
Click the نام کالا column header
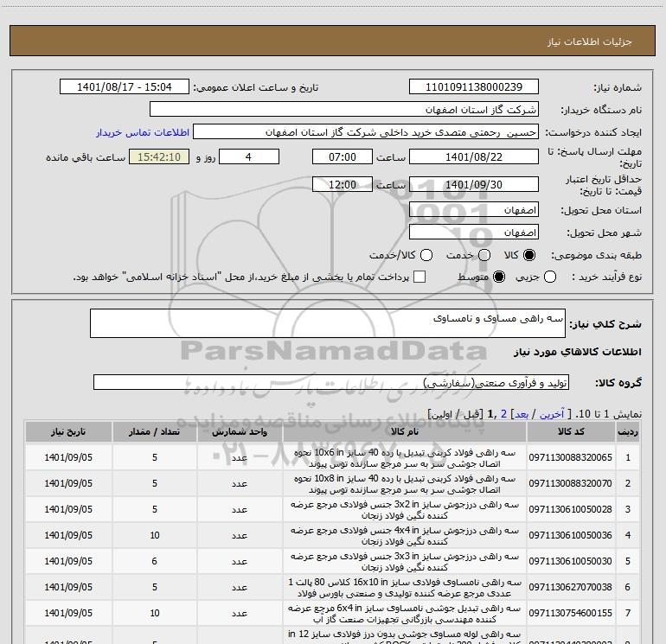pos(405,431)
